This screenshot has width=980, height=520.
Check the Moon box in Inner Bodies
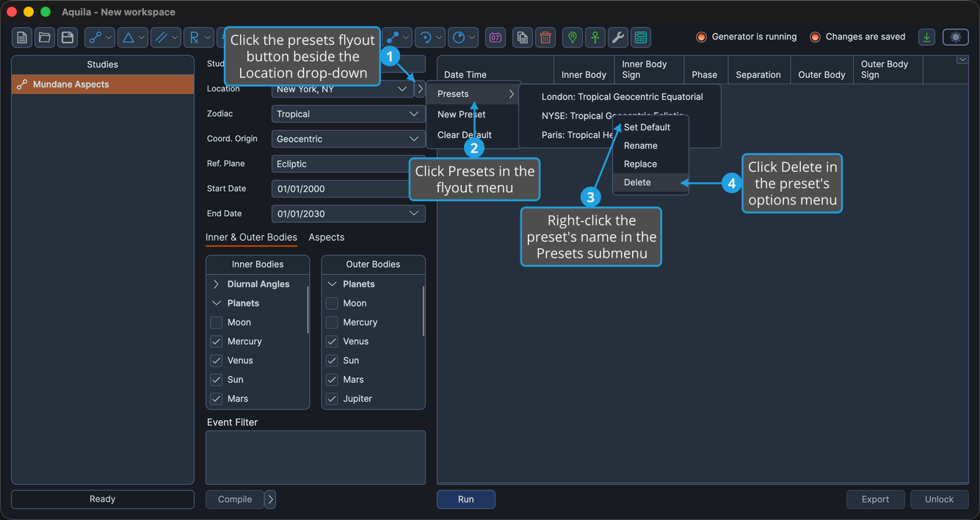click(x=216, y=322)
